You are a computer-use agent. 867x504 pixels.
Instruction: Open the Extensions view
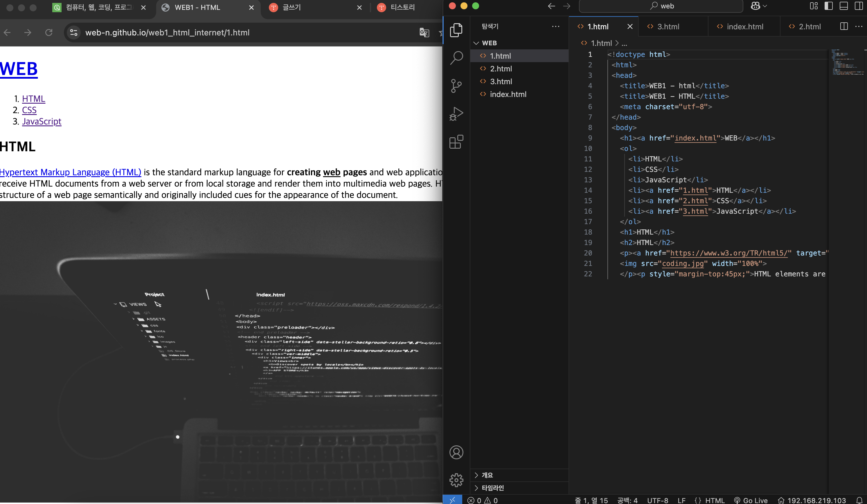pyautogui.click(x=456, y=142)
